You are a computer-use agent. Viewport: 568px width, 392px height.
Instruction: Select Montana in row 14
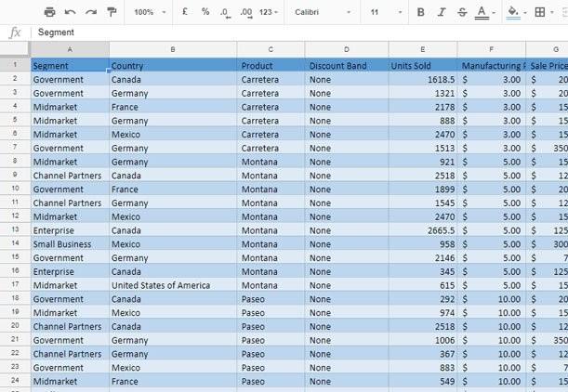[271, 244]
